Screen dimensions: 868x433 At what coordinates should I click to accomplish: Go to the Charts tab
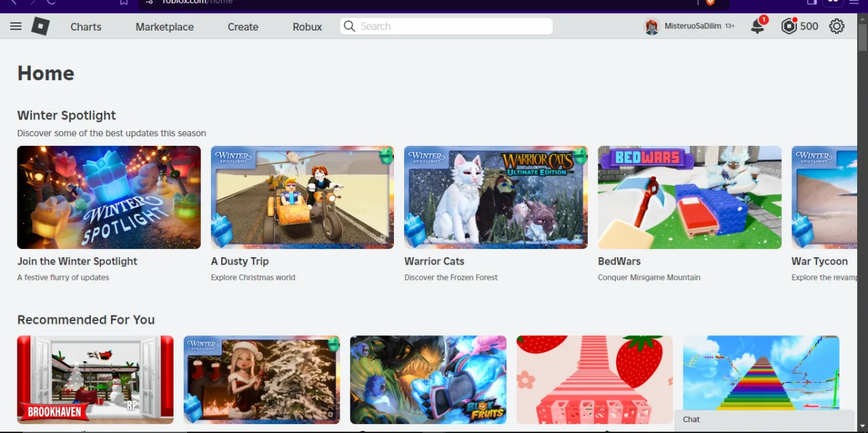86,27
